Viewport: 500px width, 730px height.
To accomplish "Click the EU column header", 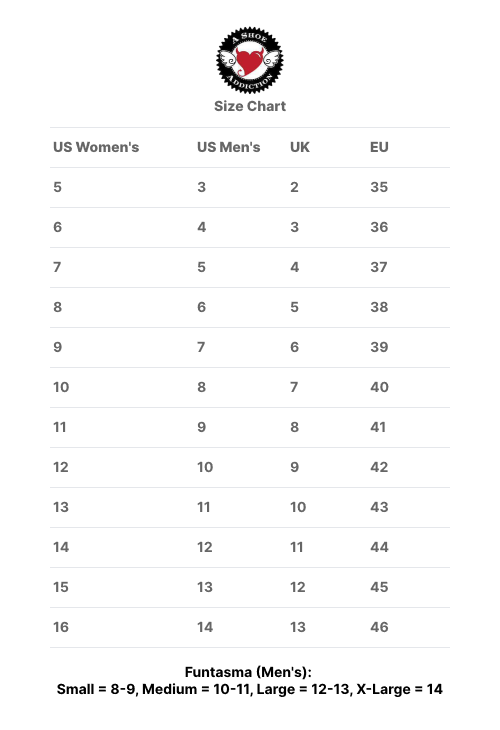I will coord(379,147).
